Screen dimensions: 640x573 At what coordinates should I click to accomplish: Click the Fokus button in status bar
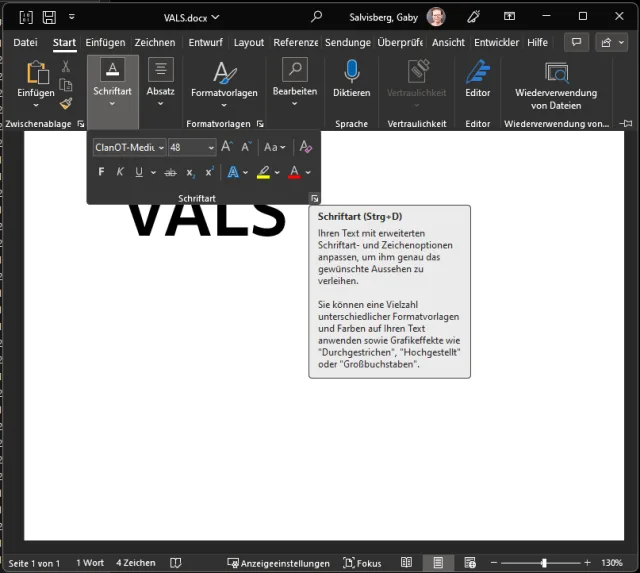point(362,563)
